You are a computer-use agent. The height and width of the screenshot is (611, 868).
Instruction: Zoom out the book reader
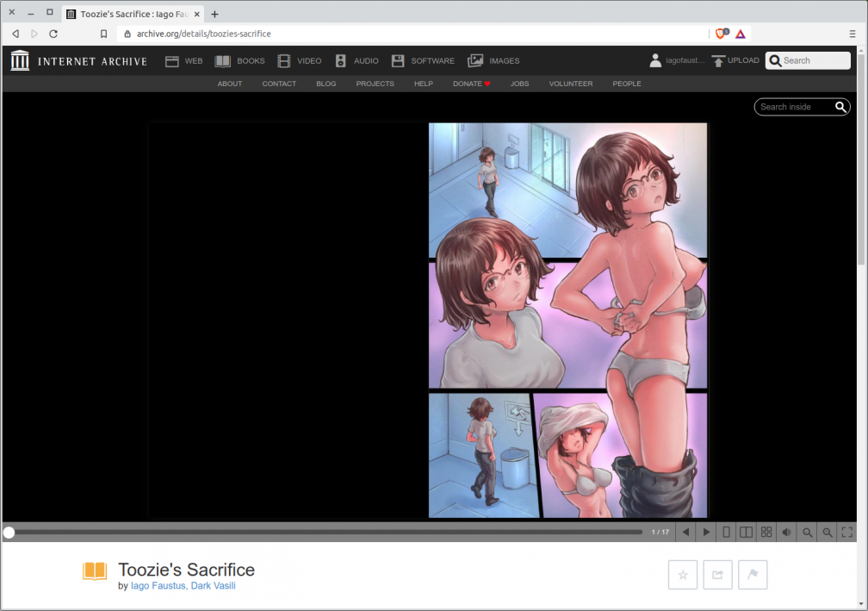(807, 533)
